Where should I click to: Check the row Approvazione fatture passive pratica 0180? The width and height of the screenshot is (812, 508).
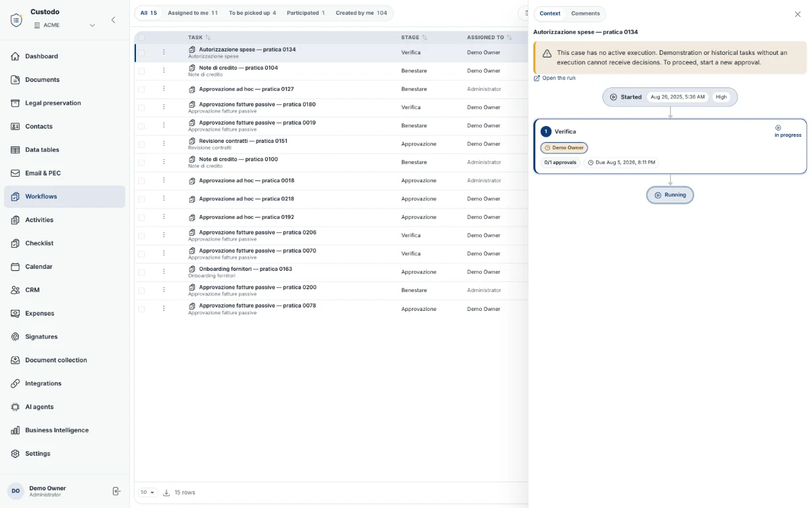pos(141,107)
